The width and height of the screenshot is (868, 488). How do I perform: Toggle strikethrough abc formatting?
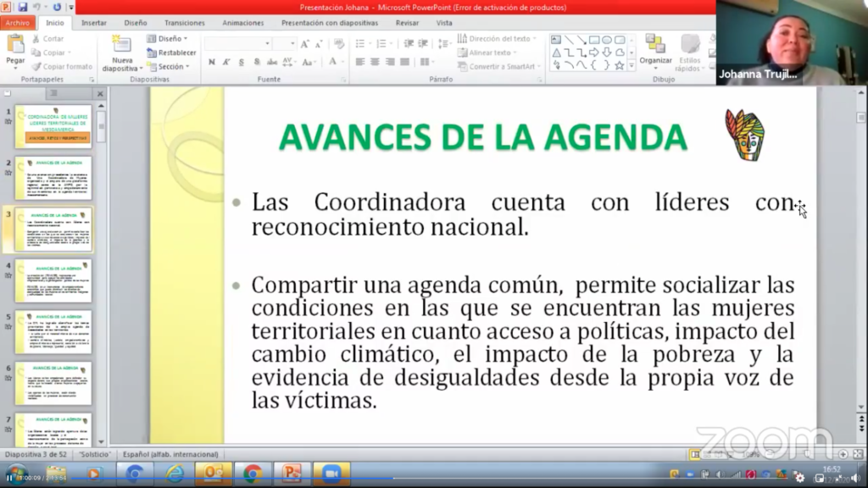coord(272,62)
